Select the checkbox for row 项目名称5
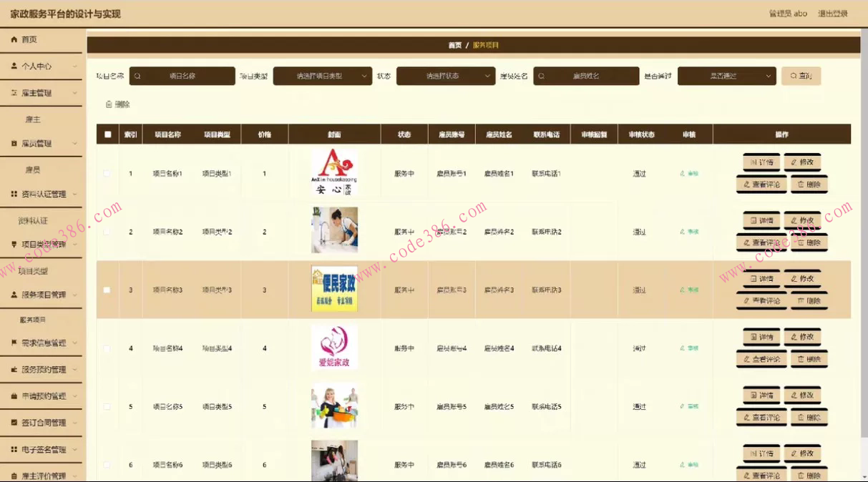 [107, 407]
